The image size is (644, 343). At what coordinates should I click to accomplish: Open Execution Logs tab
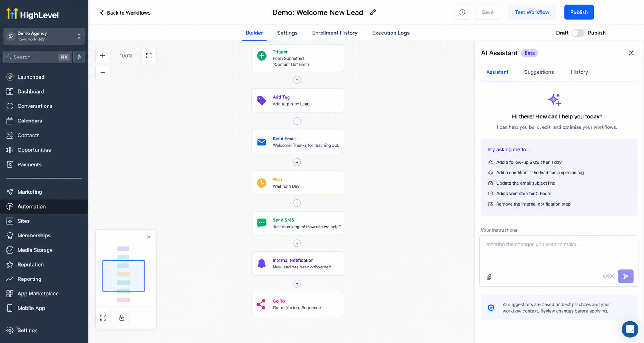391,33
